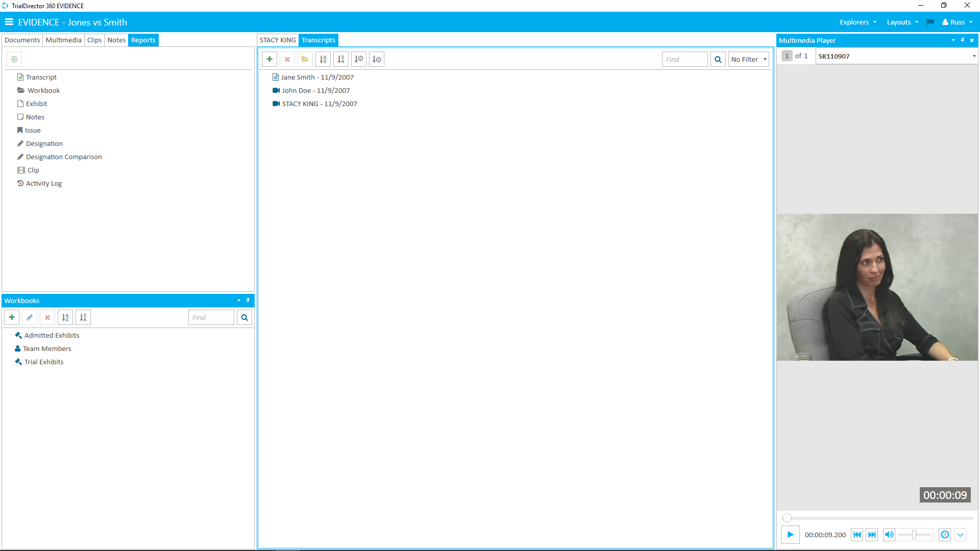
Task: Skip to next media segment
Action: 872,535
